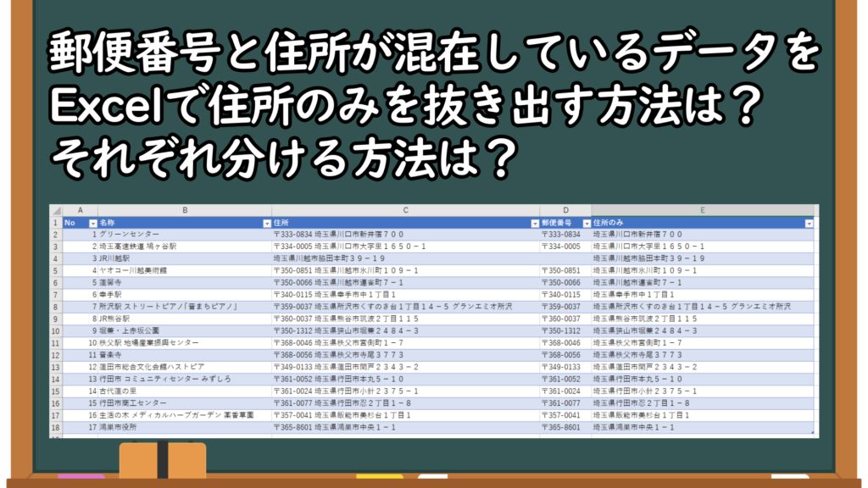Select row 18 header
Screen dimensions: 868x488
[56, 428]
